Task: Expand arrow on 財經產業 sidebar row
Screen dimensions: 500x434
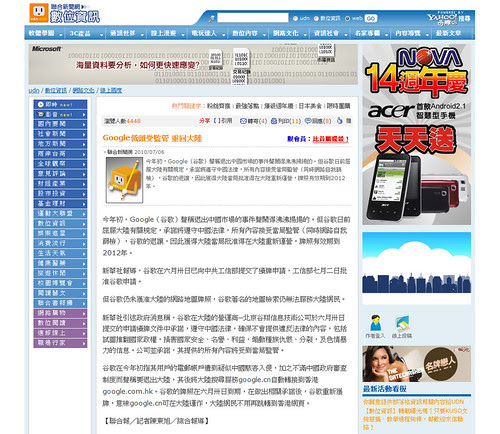Action: [x=84, y=184]
